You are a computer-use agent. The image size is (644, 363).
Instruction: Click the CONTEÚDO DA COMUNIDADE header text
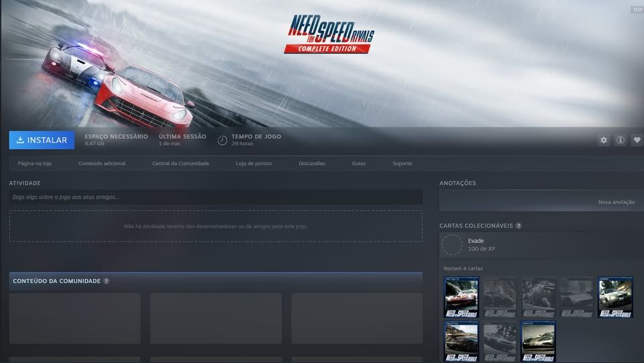point(56,281)
